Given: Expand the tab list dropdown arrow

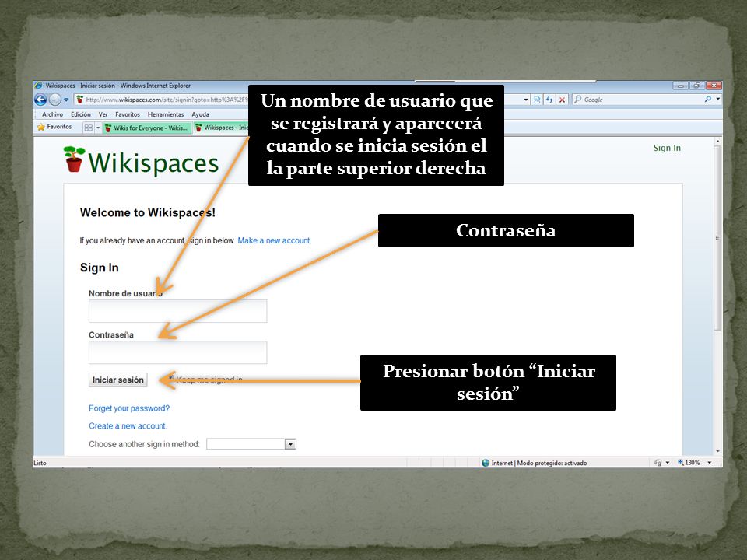Looking at the screenshot, I should (98, 128).
